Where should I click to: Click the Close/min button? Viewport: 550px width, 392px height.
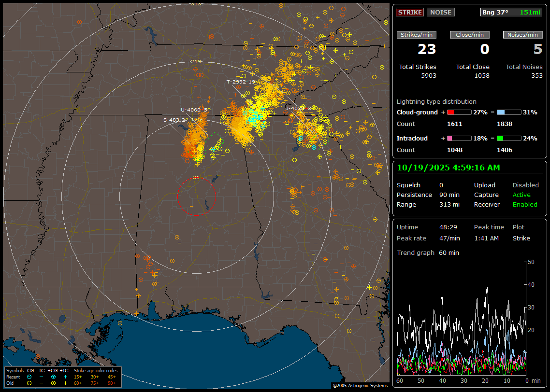470,35
